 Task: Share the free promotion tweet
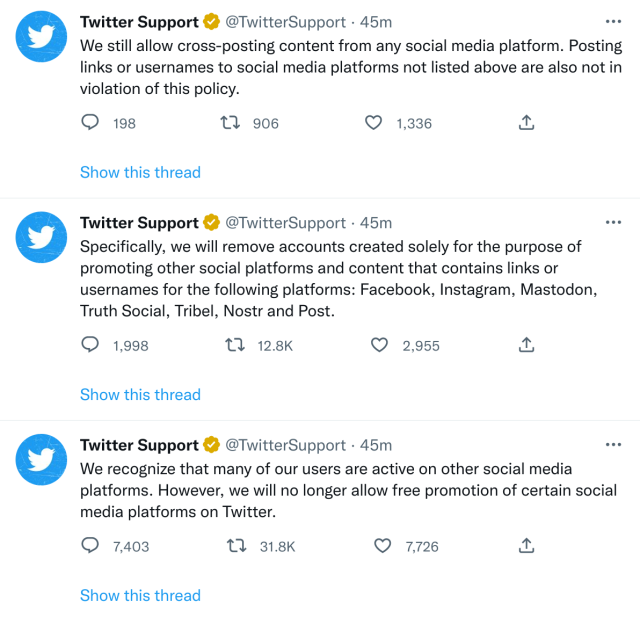[527, 546]
